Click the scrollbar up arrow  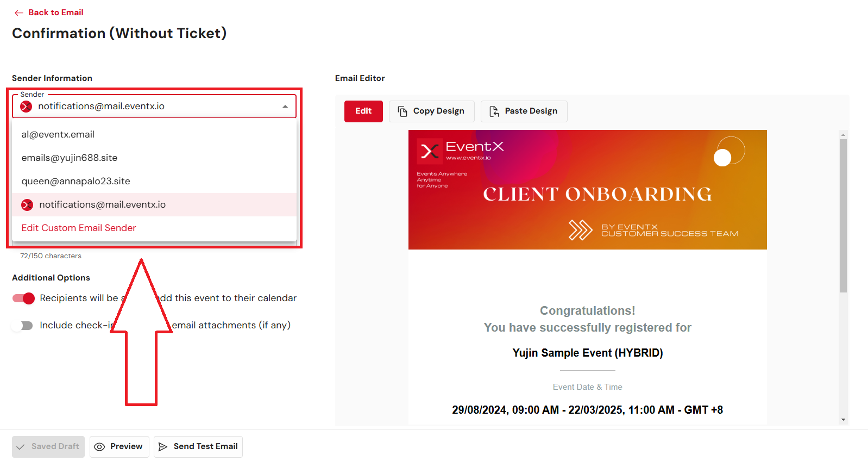click(x=843, y=134)
